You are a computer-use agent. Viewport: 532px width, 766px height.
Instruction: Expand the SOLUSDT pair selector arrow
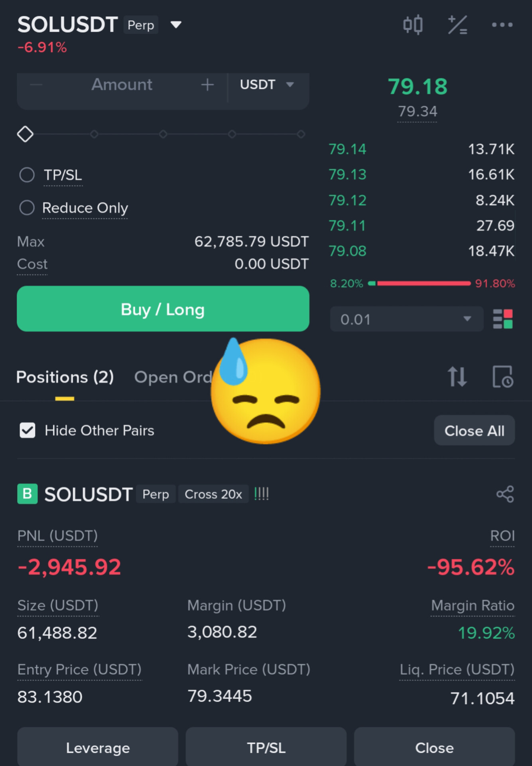(176, 25)
